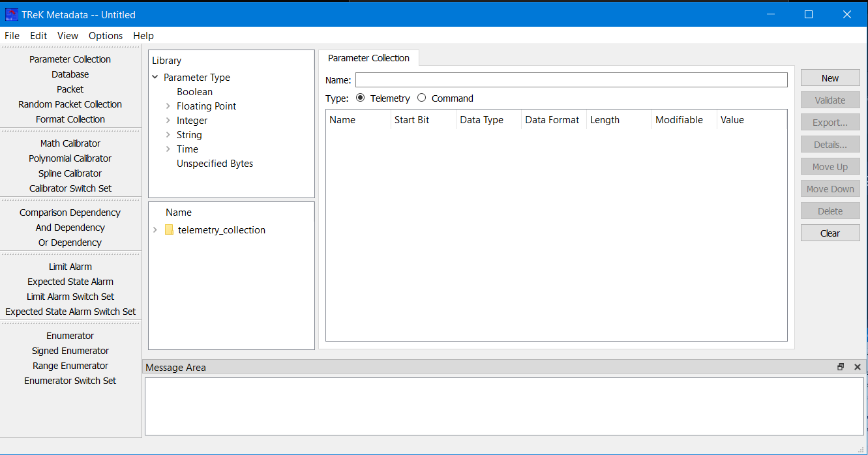The image size is (868, 455).
Task: Expand the Floating Point tree node
Action: 168,106
